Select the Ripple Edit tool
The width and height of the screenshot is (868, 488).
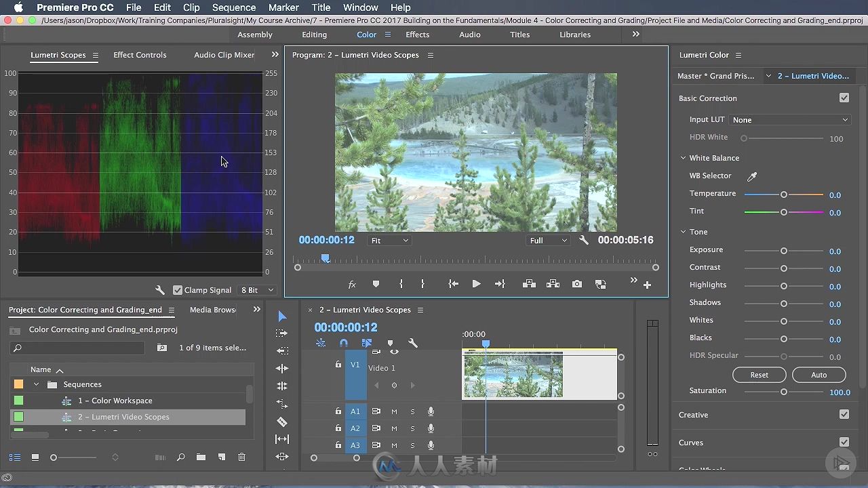pyautogui.click(x=282, y=351)
